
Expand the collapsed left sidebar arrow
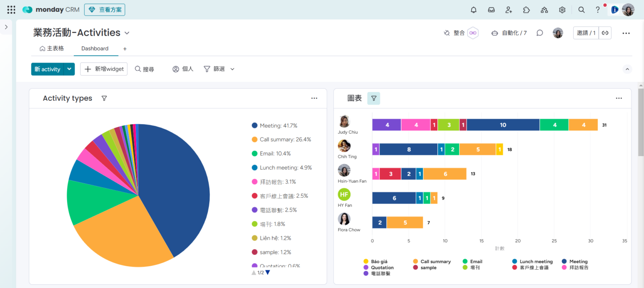click(6, 27)
